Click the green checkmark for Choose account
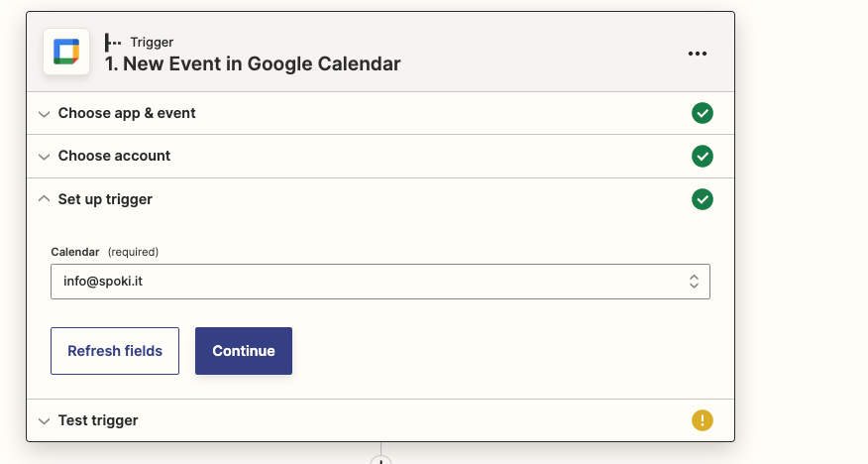Image resolution: width=868 pixels, height=464 pixels. point(703,157)
